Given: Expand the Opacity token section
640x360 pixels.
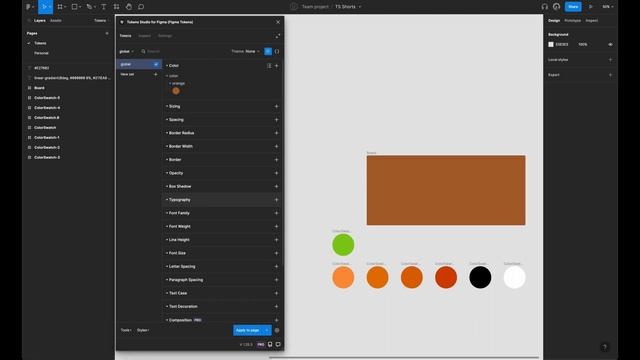Looking at the screenshot, I should tap(174, 173).
